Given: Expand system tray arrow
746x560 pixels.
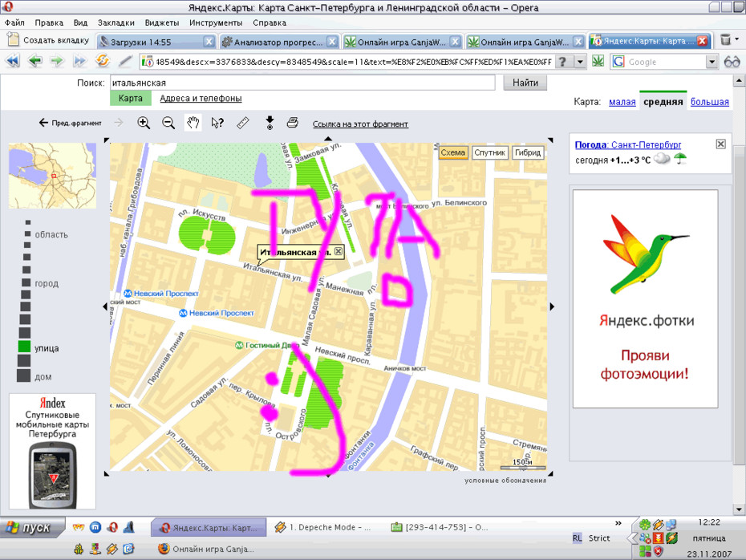Looking at the screenshot, I should coord(632,538).
